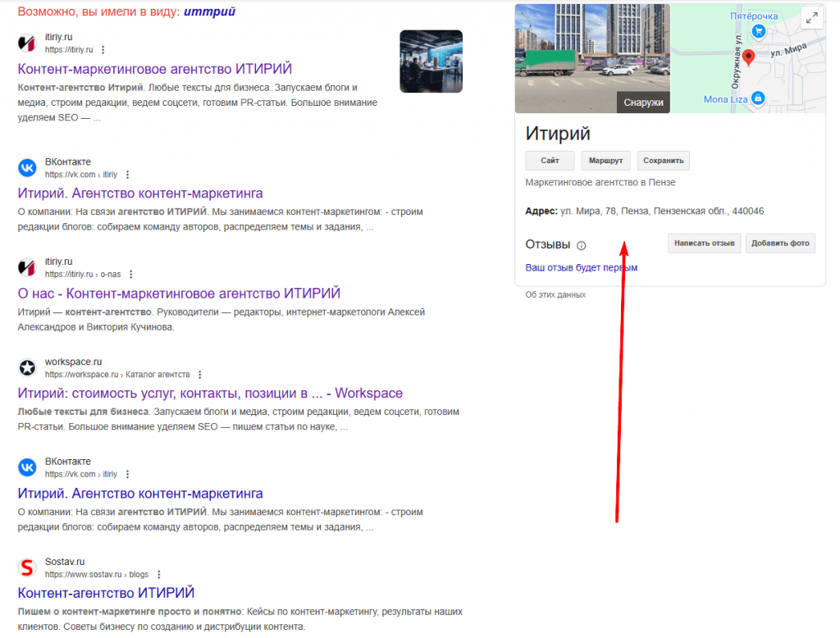Click the 'https://workspace.ru › Каталог агентств' breadcrumb
The width and height of the screenshot is (840, 638).
point(117,375)
